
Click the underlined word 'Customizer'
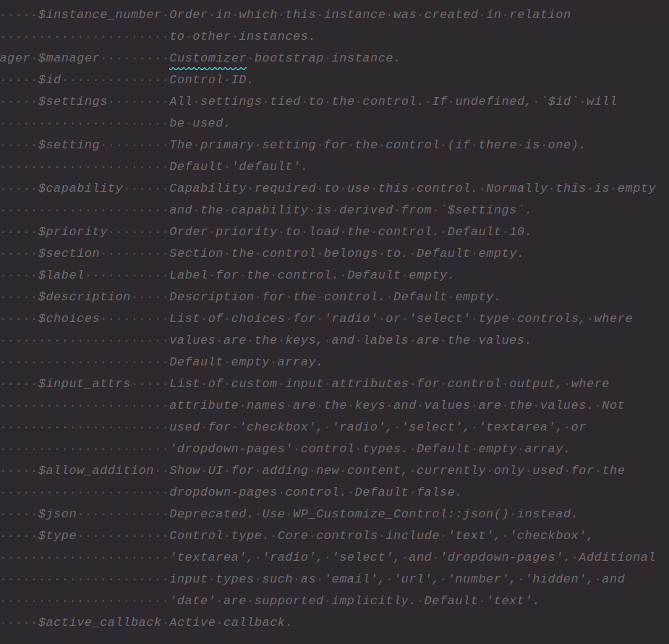point(208,58)
